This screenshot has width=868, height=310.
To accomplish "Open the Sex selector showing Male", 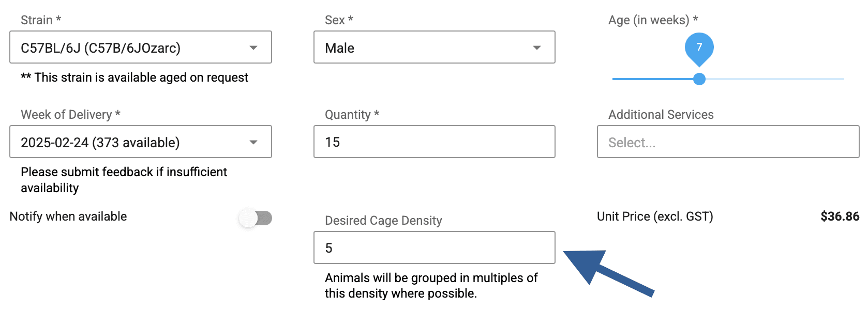I will [424, 48].
